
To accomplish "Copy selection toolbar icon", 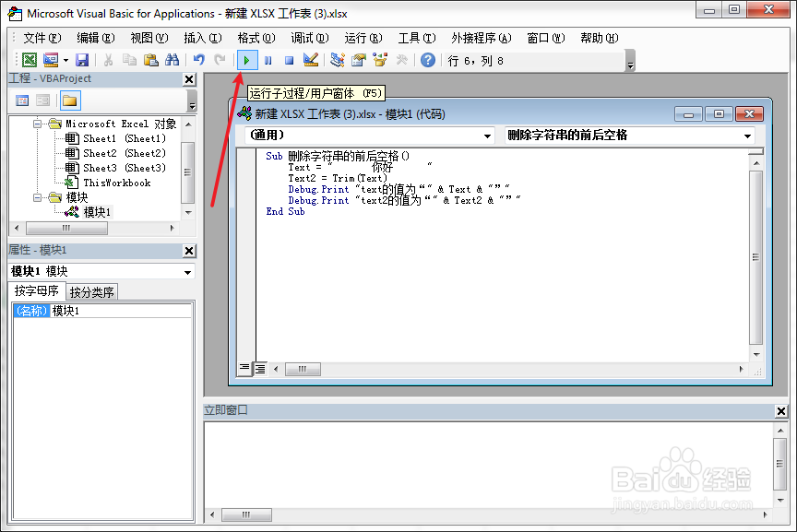I will pos(130,60).
